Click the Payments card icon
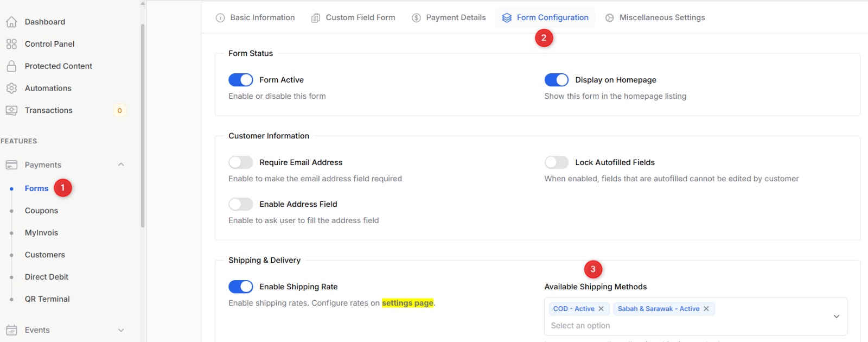 click(11, 165)
